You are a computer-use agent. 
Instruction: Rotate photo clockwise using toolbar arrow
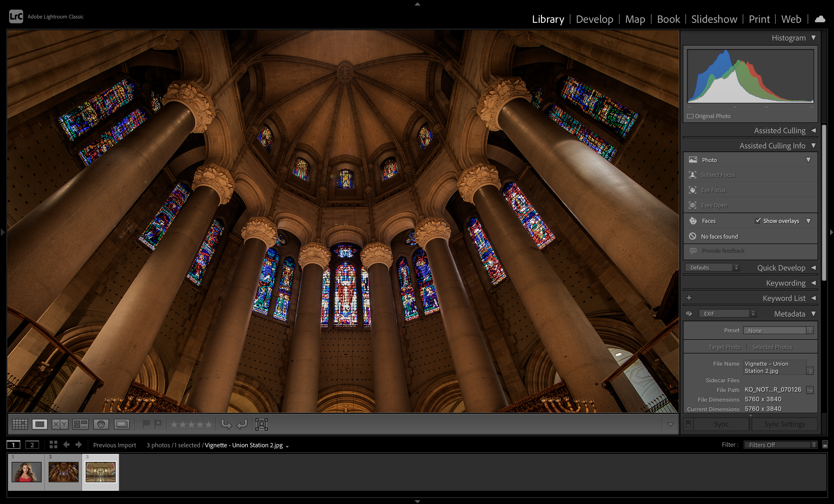pos(242,424)
